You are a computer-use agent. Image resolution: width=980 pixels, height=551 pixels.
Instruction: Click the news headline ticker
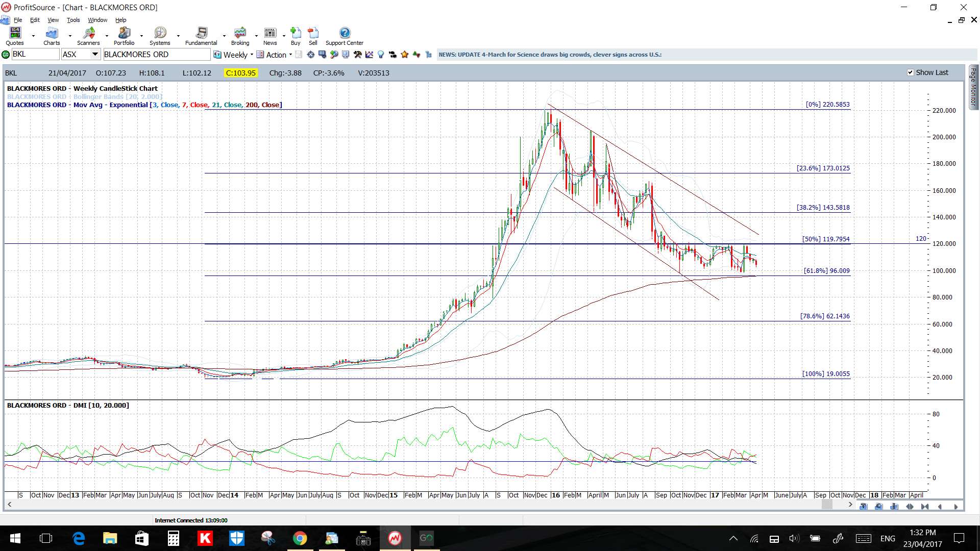pos(550,55)
